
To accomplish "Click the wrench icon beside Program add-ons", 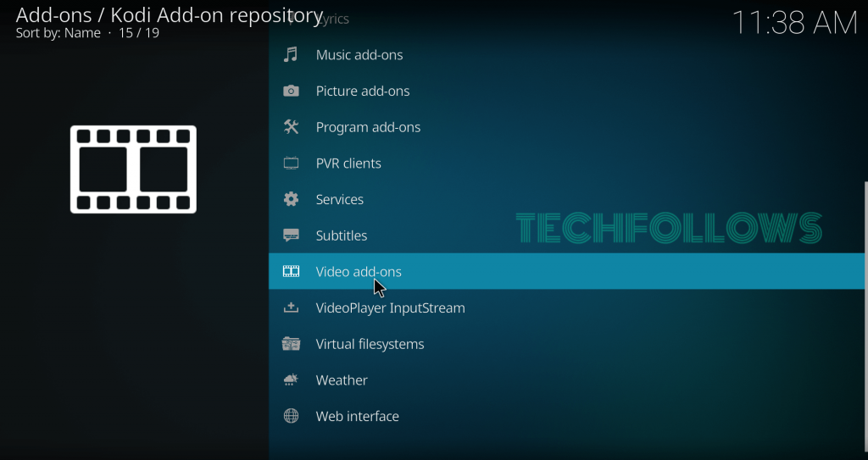I will 291,127.
